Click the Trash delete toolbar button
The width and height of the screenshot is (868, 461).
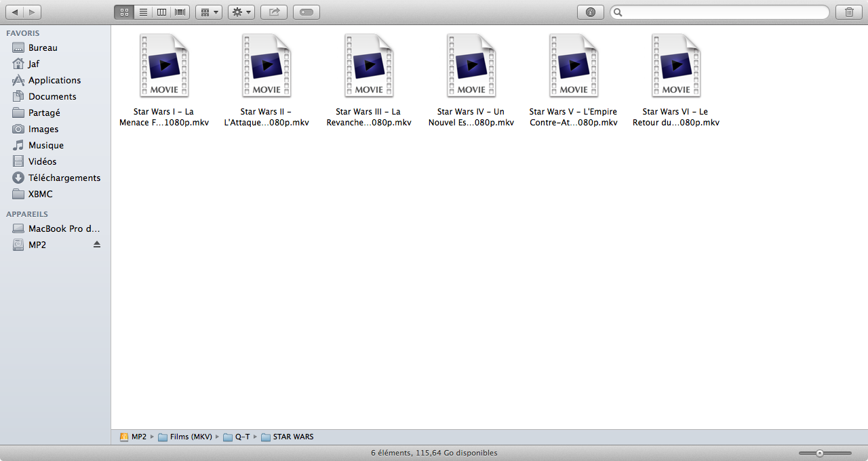[849, 12]
